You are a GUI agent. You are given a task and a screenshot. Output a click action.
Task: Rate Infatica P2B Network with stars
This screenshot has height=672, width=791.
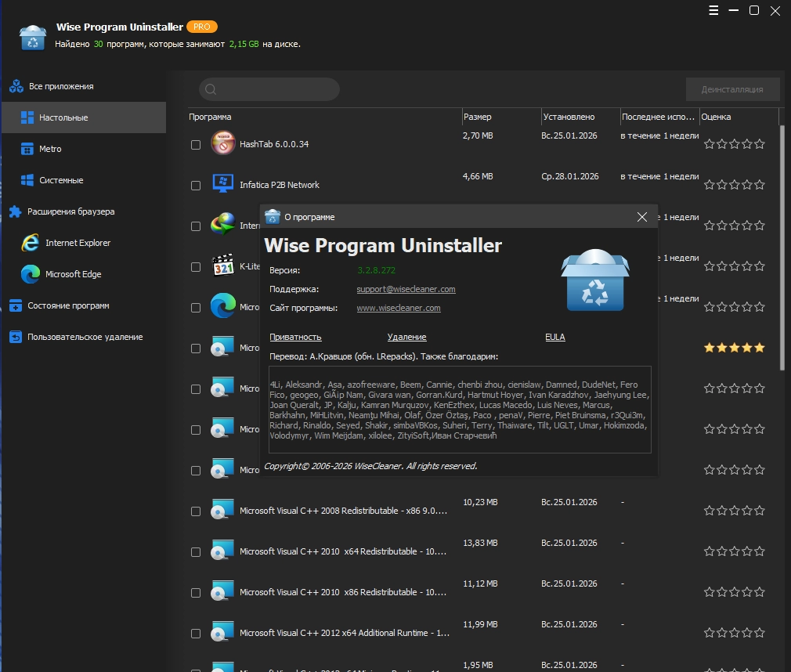tap(735, 185)
